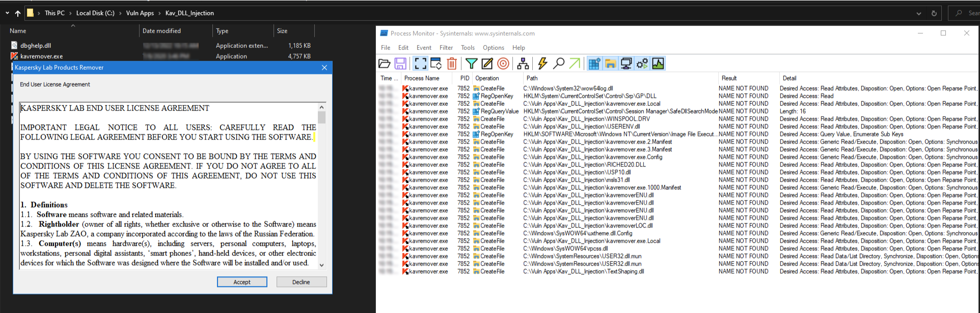
Task: Open the Help menu in Process Monitor
Action: click(519, 48)
